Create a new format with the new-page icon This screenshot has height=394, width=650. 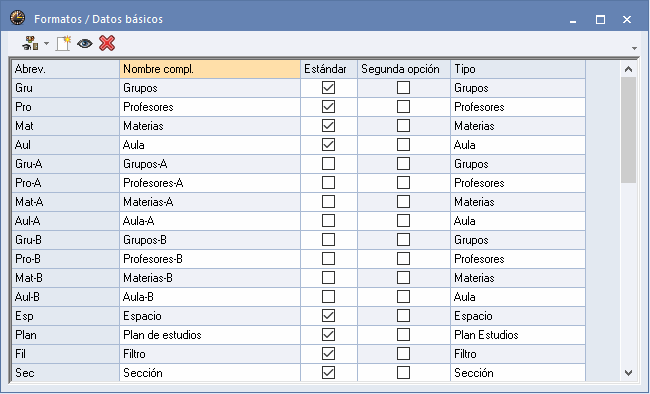click(x=63, y=43)
